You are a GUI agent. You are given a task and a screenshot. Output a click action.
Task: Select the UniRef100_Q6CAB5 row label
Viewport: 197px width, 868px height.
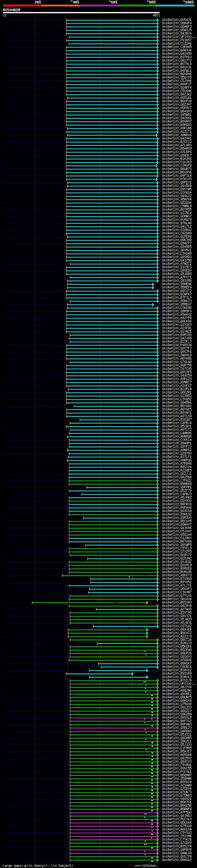point(176,737)
